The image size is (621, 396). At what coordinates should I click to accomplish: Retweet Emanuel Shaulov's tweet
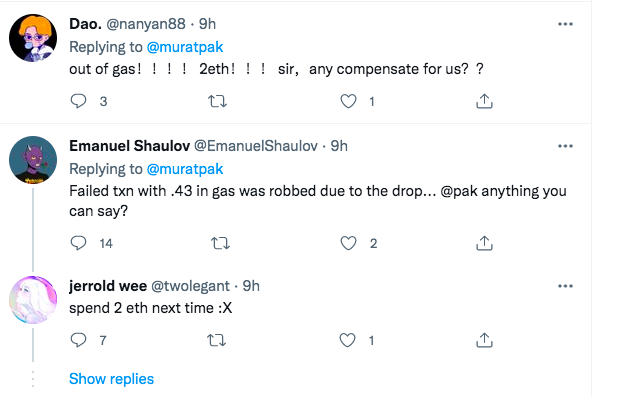coord(220,243)
